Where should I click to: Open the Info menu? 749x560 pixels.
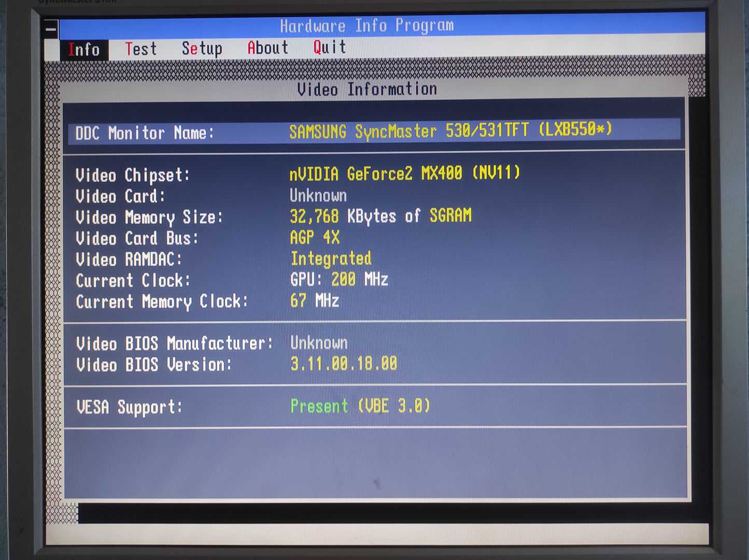click(84, 50)
